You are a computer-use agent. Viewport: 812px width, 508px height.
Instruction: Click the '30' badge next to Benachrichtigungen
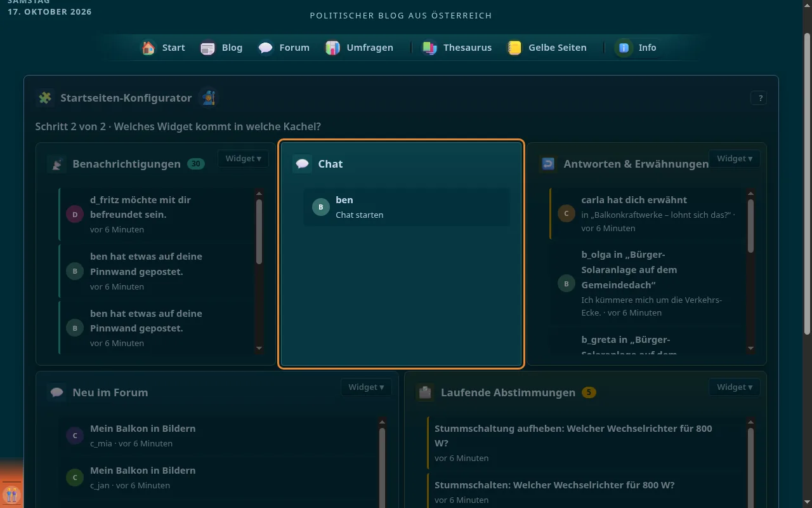point(196,164)
